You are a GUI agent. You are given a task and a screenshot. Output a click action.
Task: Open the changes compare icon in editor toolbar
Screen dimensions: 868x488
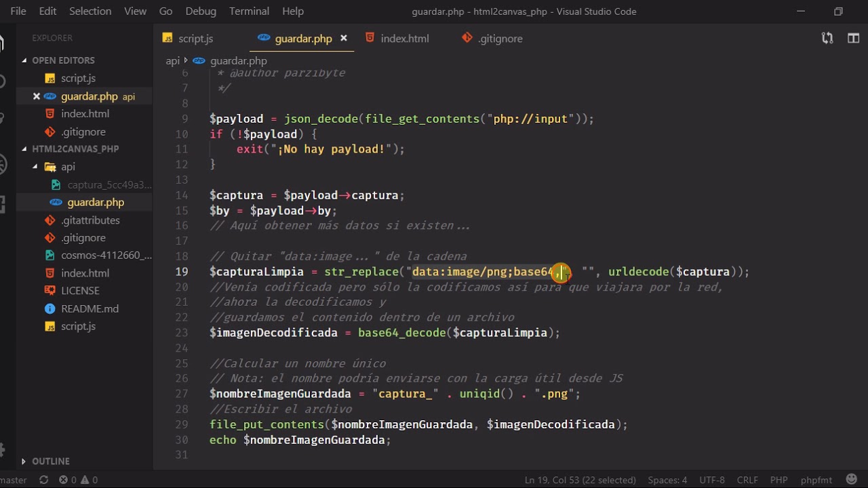827,39
